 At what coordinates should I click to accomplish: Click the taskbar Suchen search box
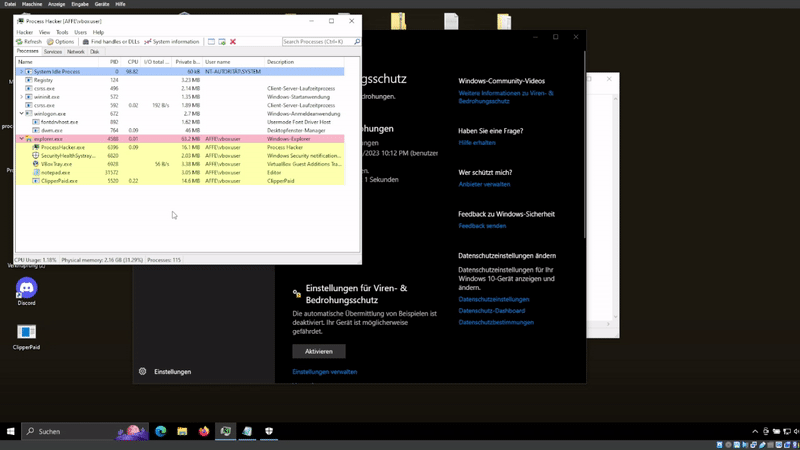tap(85, 432)
